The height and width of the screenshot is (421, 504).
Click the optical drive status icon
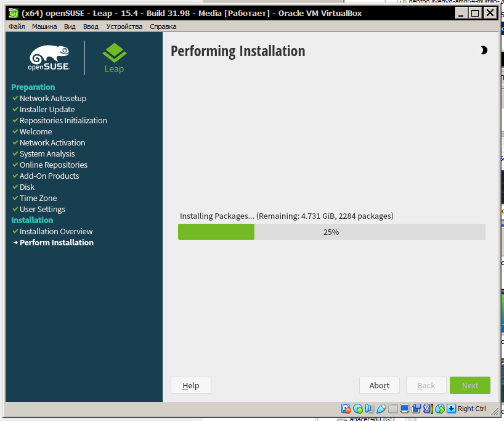click(358, 409)
